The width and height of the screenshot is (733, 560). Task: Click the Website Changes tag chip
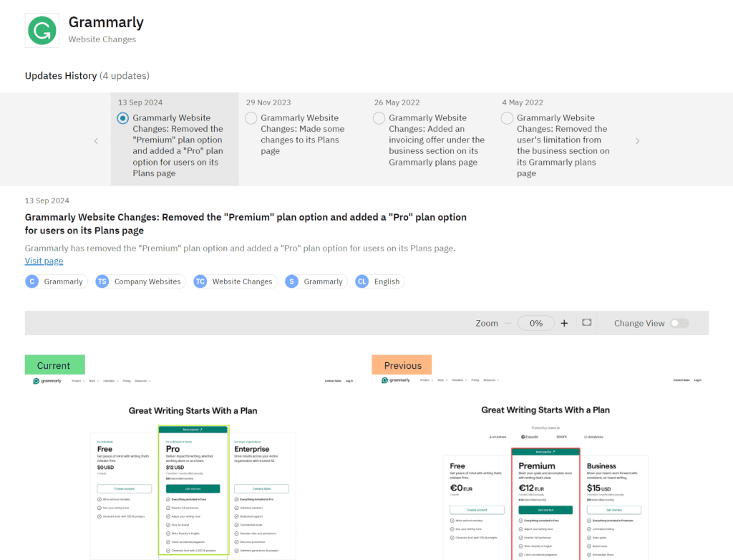pyautogui.click(x=236, y=281)
